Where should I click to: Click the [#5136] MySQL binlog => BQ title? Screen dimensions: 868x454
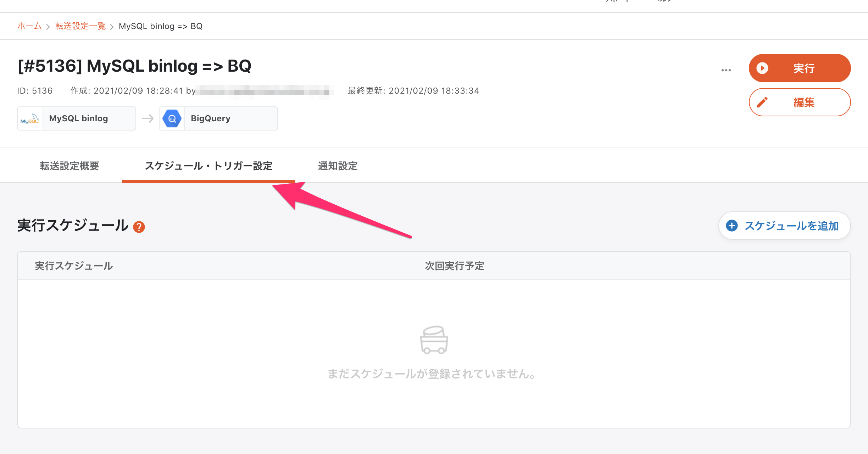coord(134,66)
